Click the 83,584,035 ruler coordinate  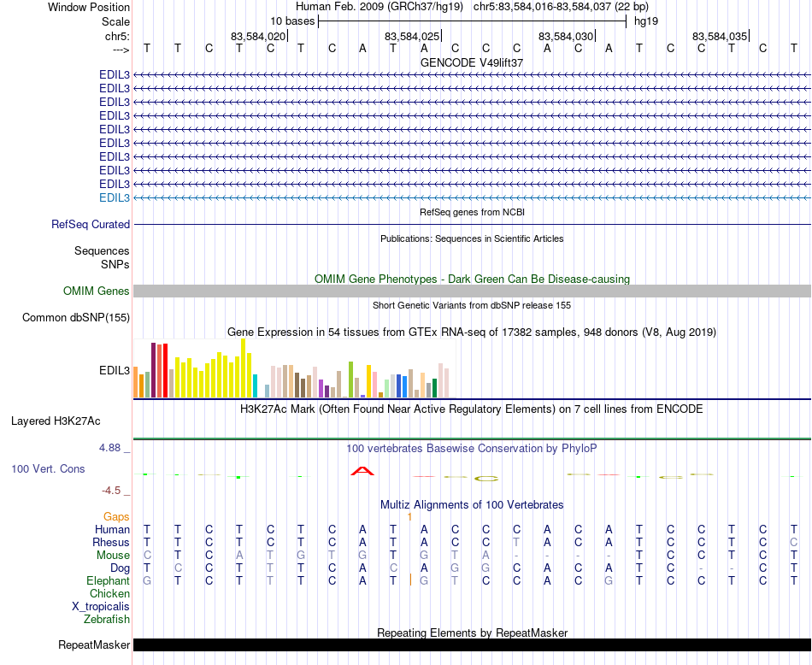click(720, 36)
